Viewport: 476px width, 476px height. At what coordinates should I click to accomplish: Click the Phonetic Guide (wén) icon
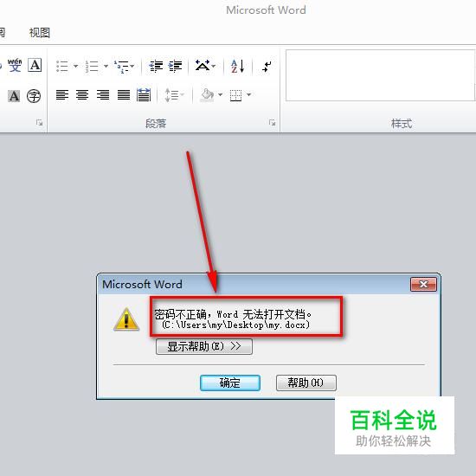(x=15, y=65)
